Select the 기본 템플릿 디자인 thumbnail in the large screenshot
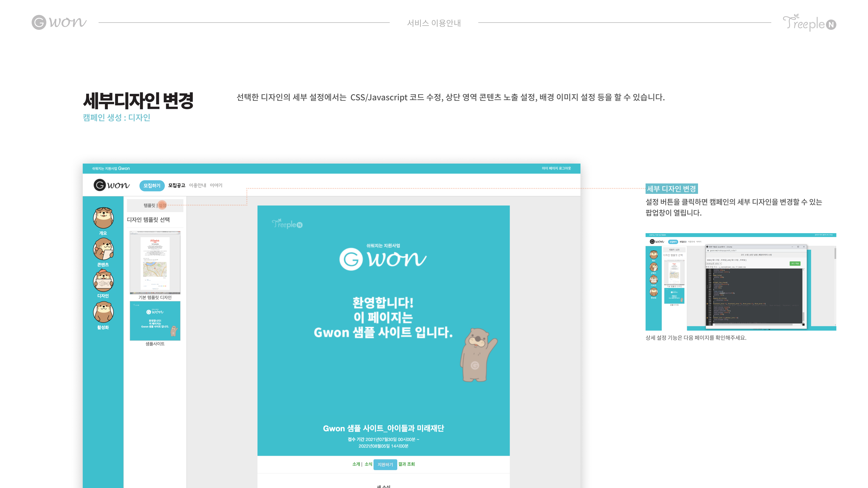This screenshot has width=868, height=488. tap(155, 263)
